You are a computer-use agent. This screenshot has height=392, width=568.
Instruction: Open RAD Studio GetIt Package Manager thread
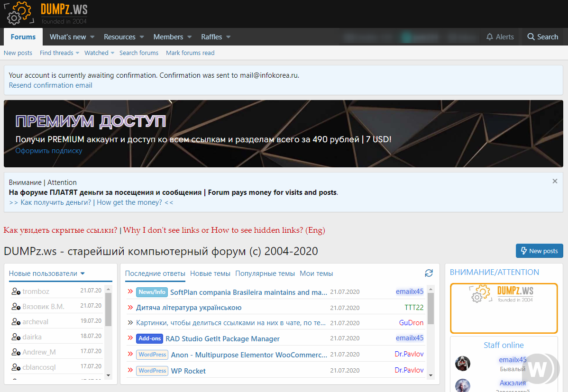tap(222, 339)
